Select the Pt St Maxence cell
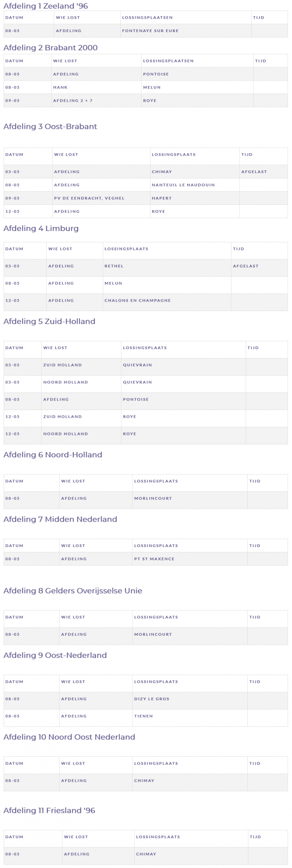 tap(154, 559)
